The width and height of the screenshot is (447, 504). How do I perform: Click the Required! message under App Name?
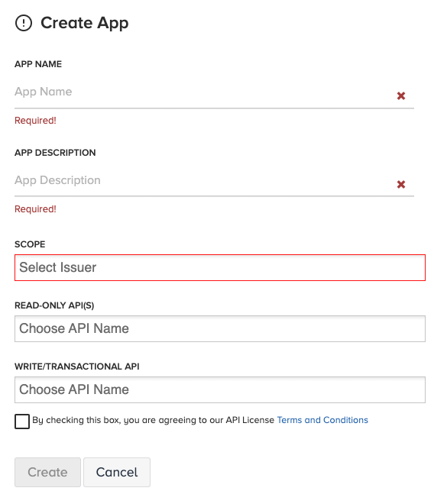[35, 121]
